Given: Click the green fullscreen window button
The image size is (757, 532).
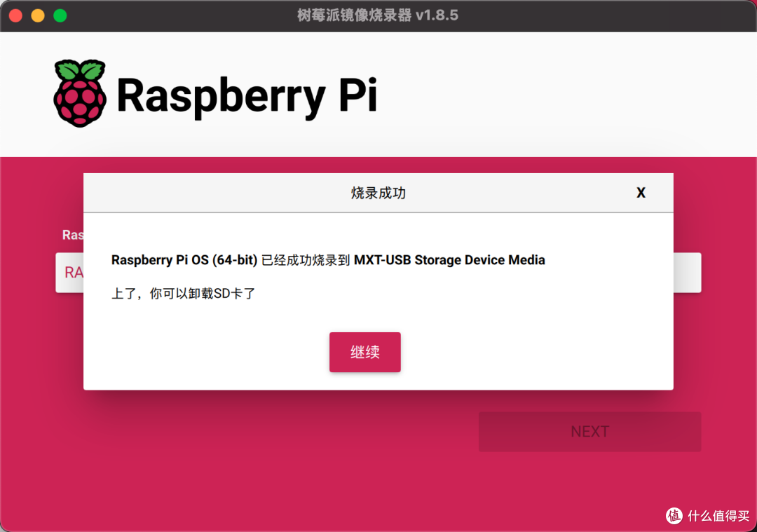Looking at the screenshot, I should [60, 15].
